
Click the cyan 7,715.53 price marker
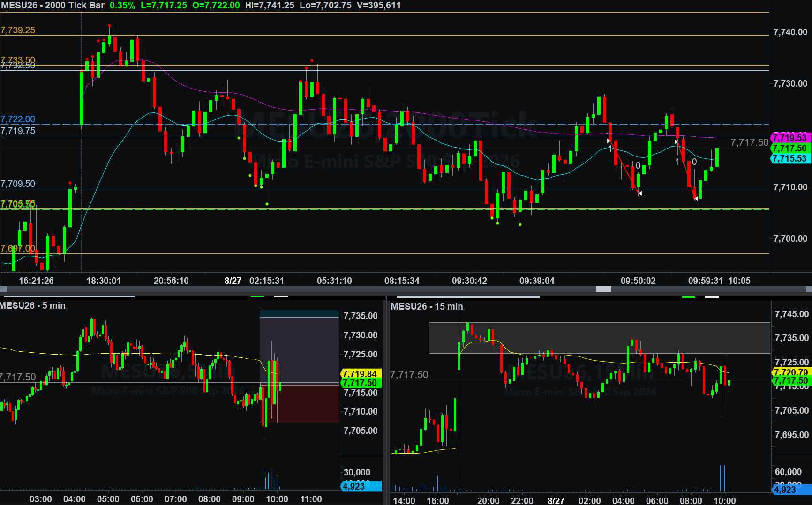[x=791, y=158]
